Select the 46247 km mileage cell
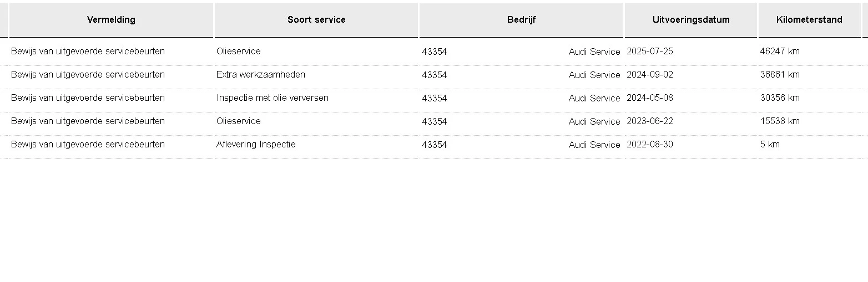The image size is (868, 282). point(780,52)
